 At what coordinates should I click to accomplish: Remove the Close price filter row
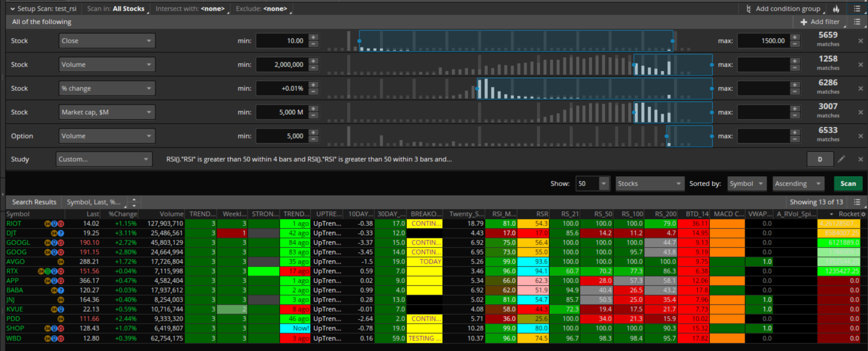click(861, 41)
